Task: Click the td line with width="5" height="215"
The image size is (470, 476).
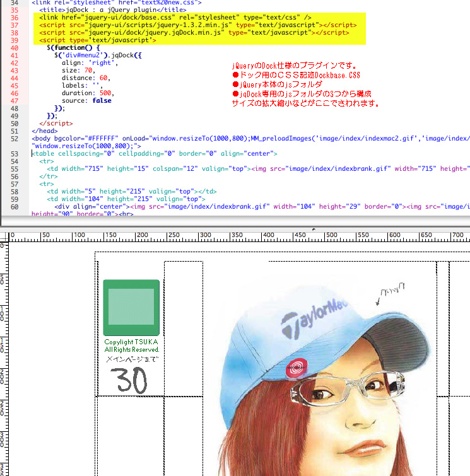Action: click(132, 192)
